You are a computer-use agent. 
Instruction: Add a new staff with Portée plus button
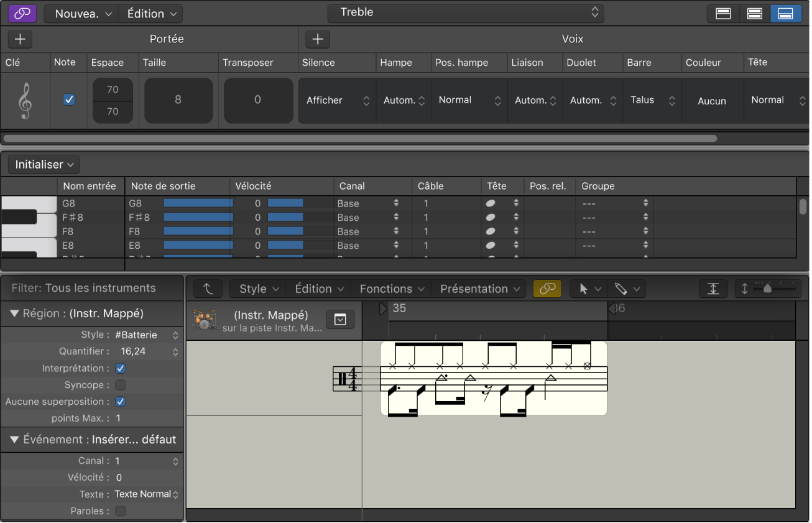(20, 39)
